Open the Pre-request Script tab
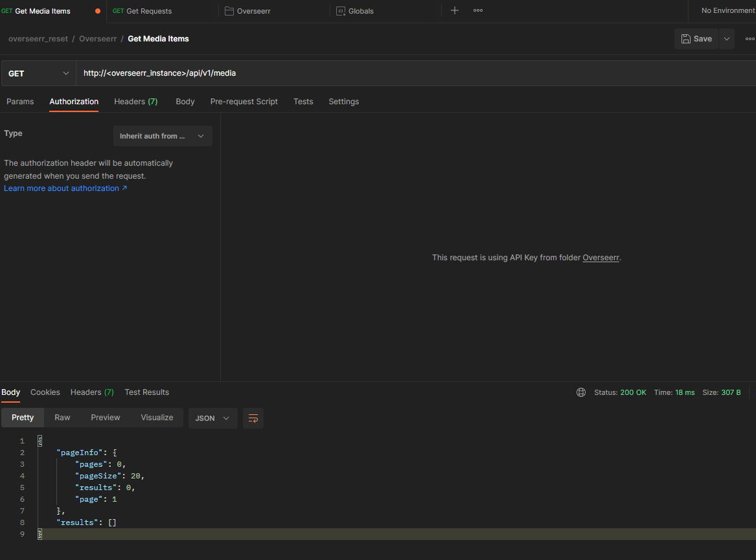This screenshot has width=756, height=560. pos(244,102)
